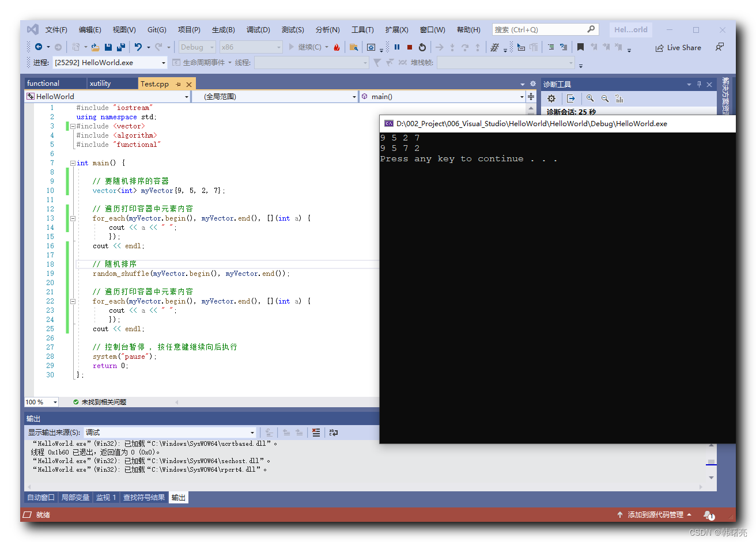
Task: Click the no issues found indicator
Action: [x=100, y=402]
